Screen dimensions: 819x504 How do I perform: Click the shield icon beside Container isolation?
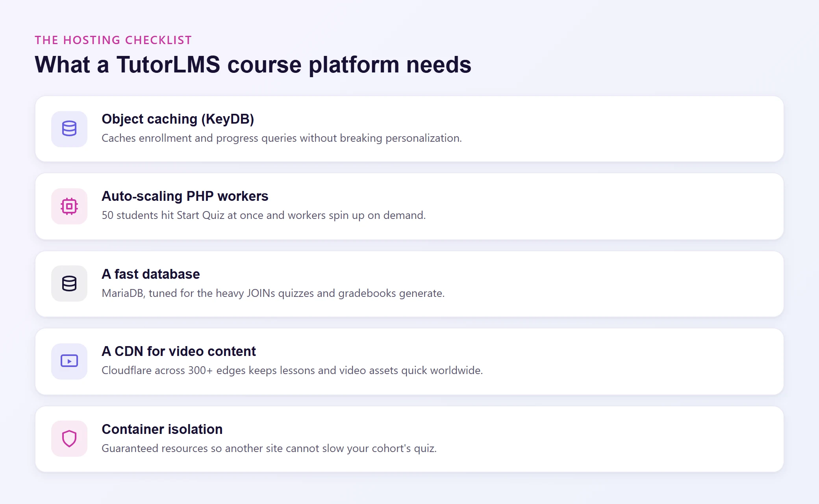(69, 439)
